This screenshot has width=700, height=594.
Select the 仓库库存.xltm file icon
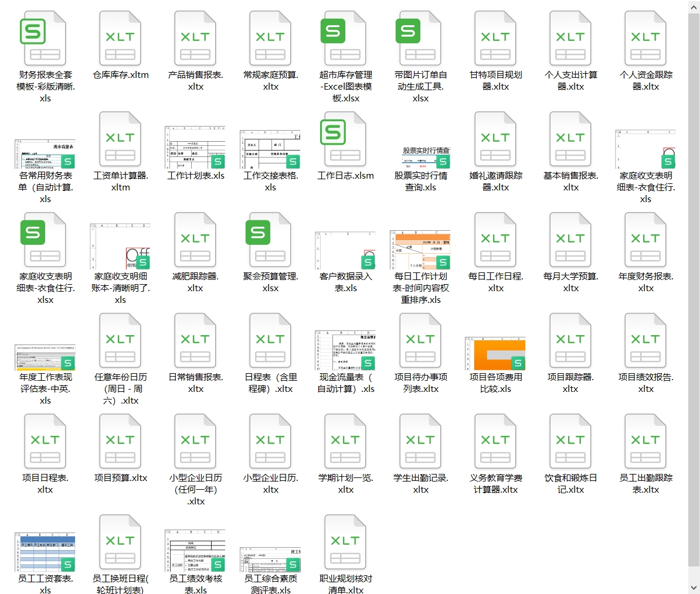click(120, 39)
